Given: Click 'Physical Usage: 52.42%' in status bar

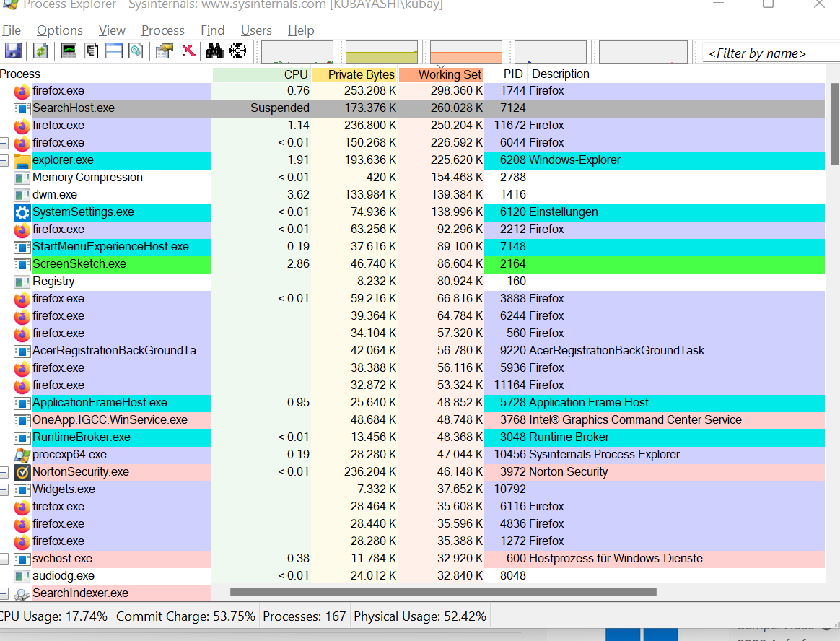Looking at the screenshot, I should point(420,616).
